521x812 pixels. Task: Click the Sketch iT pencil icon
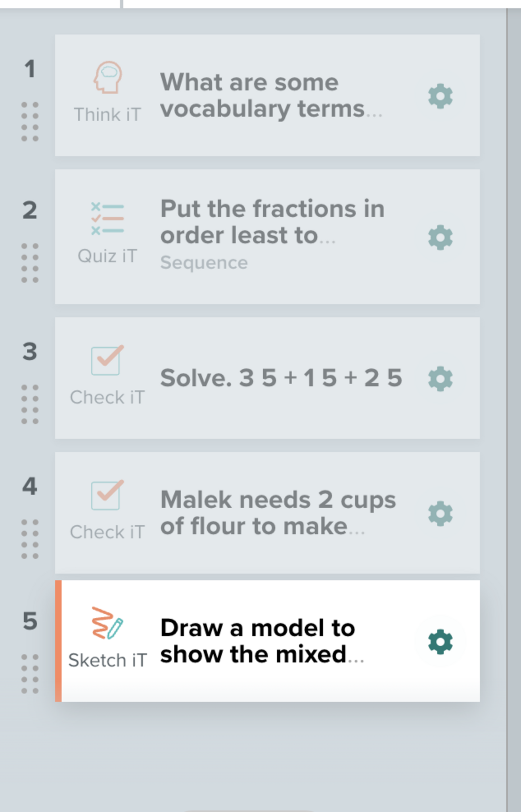[107, 623]
